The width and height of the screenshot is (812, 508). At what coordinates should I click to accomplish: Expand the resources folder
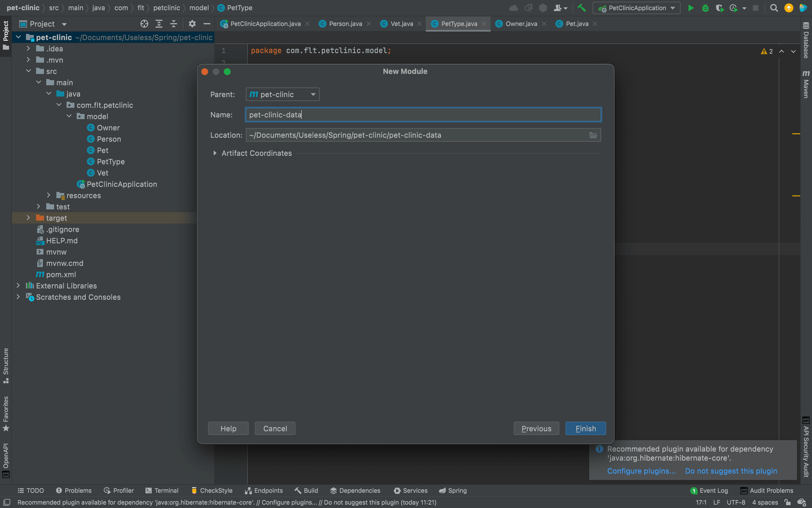(x=49, y=195)
